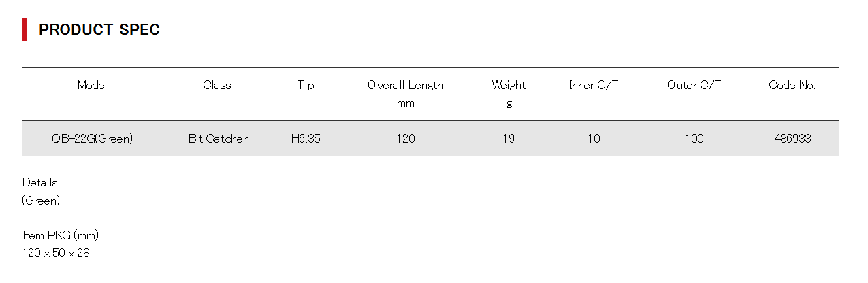
Task: Select the code number 486933
Action: click(792, 139)
